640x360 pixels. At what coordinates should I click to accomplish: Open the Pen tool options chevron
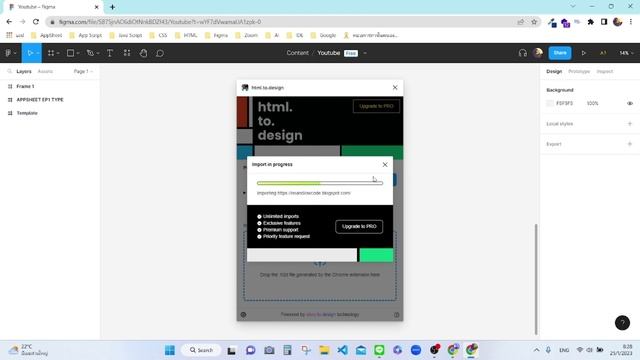click(x=98, y=53)
